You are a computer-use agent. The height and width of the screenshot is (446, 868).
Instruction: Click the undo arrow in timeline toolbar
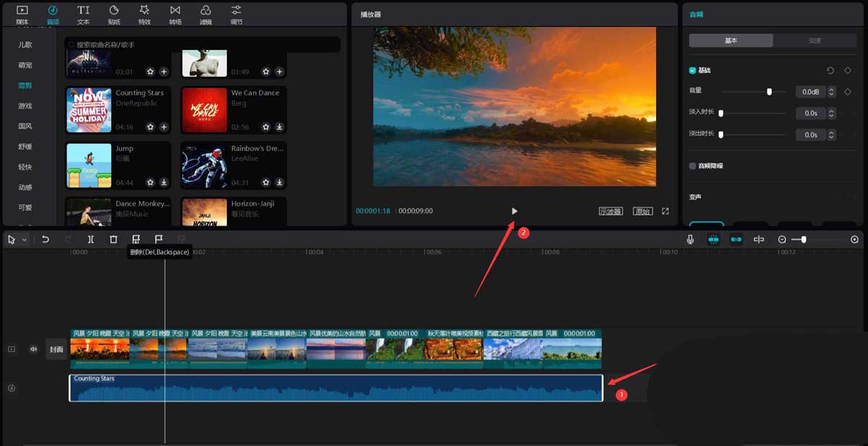[46, 239]
